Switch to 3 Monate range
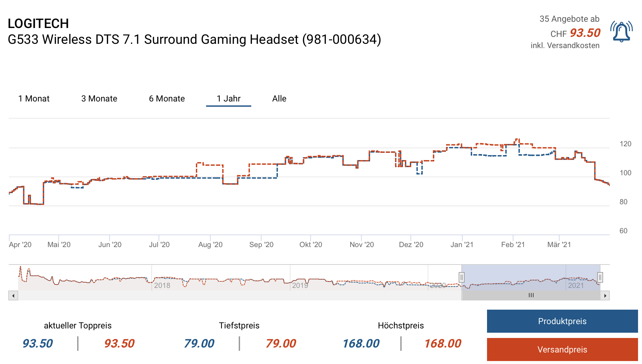Viewport: 642px width, 364px height. pos(99,98)
